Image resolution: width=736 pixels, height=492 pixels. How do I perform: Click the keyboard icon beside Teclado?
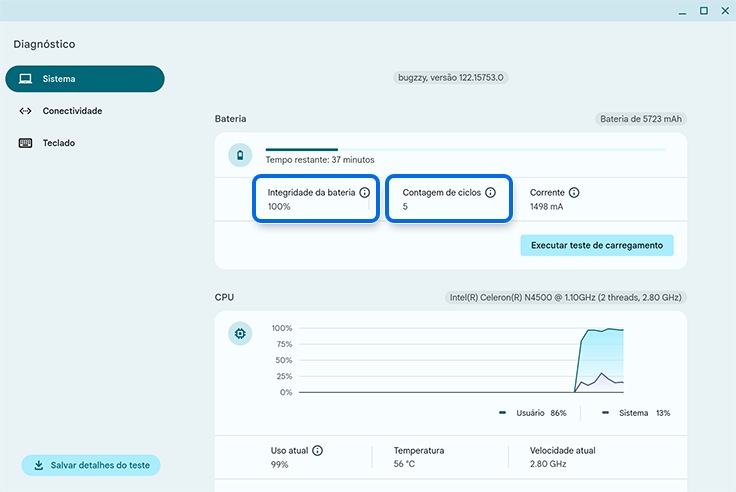click(26, 143)
